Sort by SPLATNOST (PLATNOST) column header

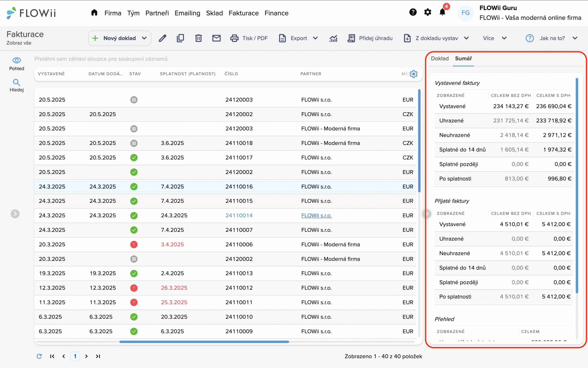tap(188, 74)
